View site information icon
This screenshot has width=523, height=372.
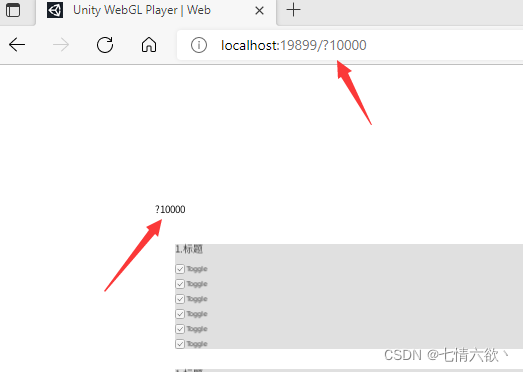click(199, 45)
